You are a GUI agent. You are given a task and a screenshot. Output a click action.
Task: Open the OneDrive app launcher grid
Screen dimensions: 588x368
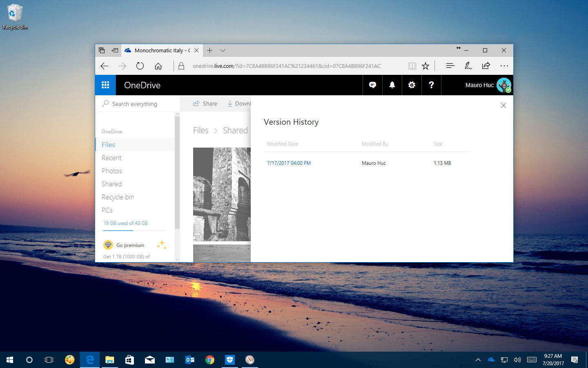click(105, 85)
